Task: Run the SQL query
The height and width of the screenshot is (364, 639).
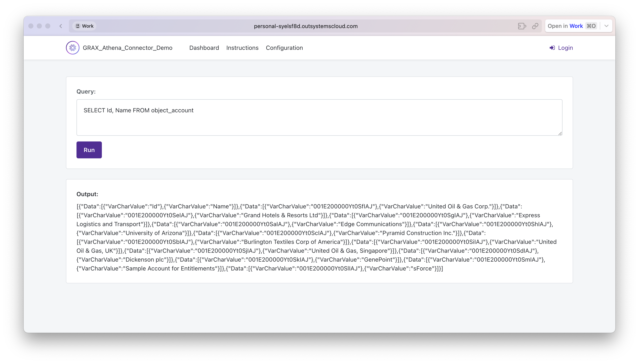Action: tap(89, 150)
